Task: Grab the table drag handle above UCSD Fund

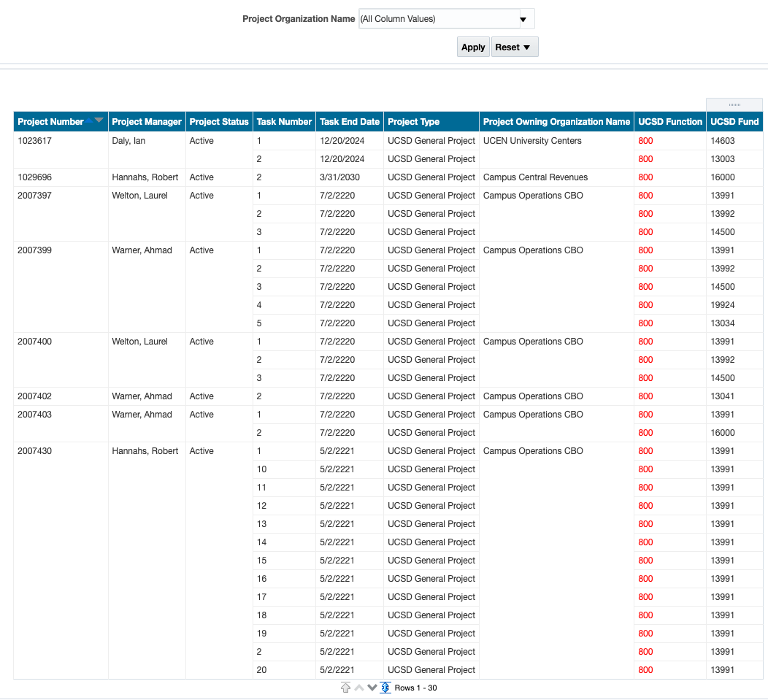Action: tap(734, 105)
